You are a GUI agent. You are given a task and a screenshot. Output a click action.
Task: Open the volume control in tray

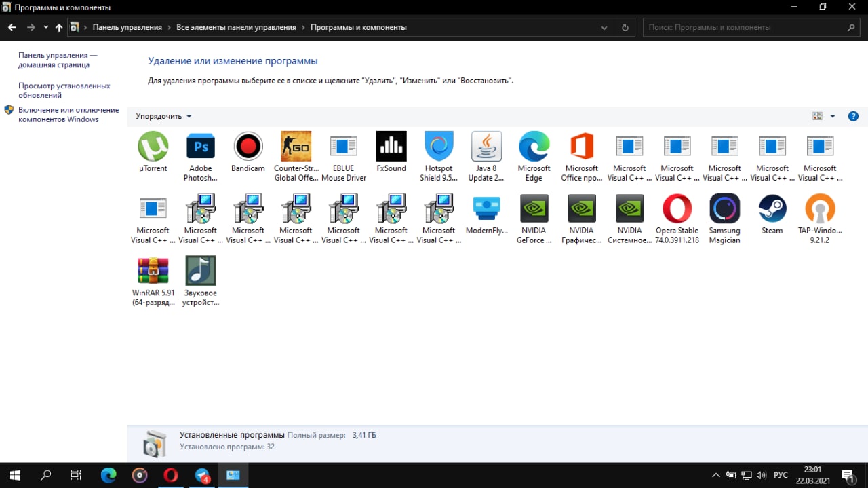pyautogui.click(x=761, y=475)
